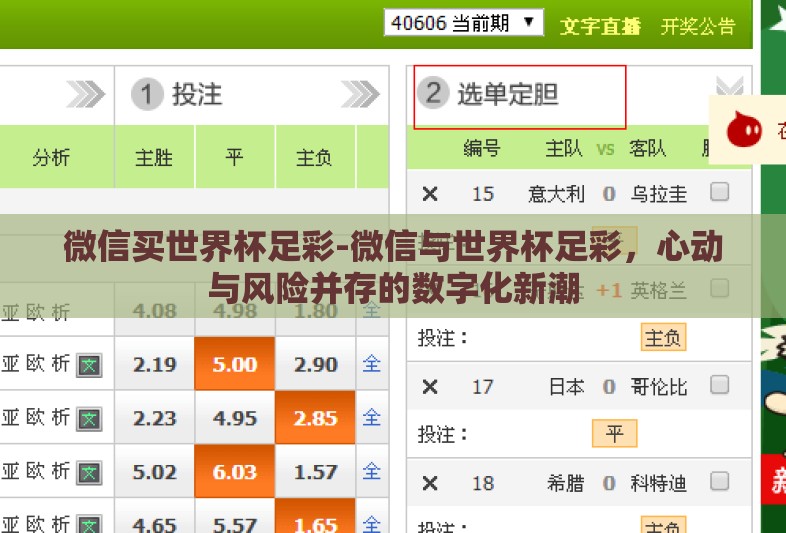The width and height of the screenshot is (786, 533).
Task: Remove match 17 日本 vs 哥伦比亚
Action: [x=430, y=387]
